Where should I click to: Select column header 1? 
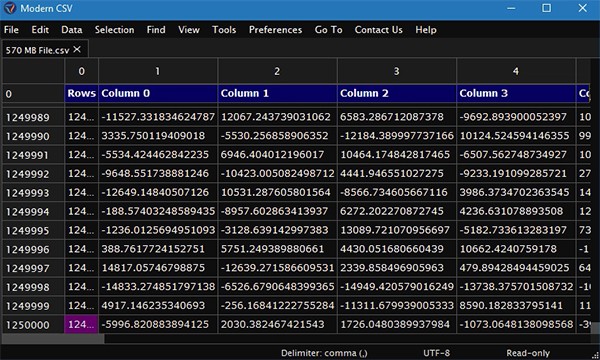[x=158, y=71]
